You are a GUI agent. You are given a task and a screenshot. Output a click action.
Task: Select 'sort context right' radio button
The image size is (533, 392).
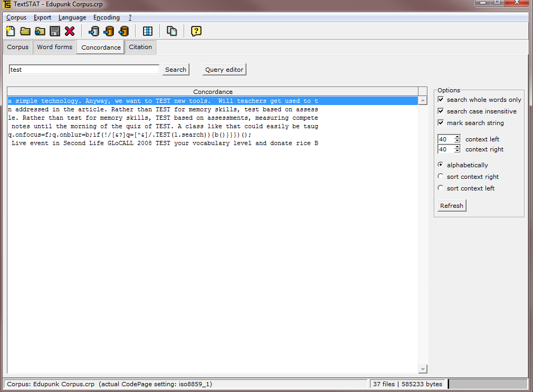pos(441,176)
